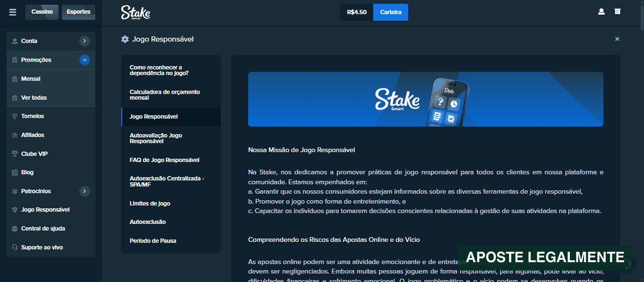Expand the Patrocínios submenu chevron

click(84, 191)
